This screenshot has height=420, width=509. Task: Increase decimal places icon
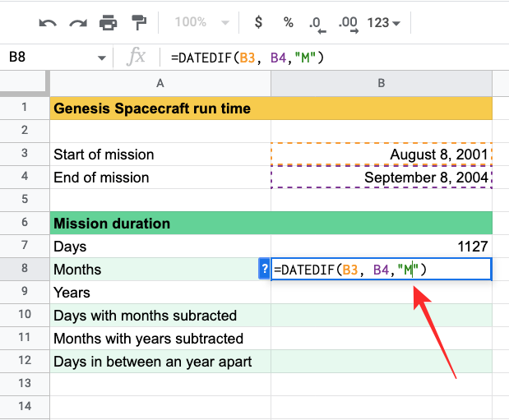point(347,22)
